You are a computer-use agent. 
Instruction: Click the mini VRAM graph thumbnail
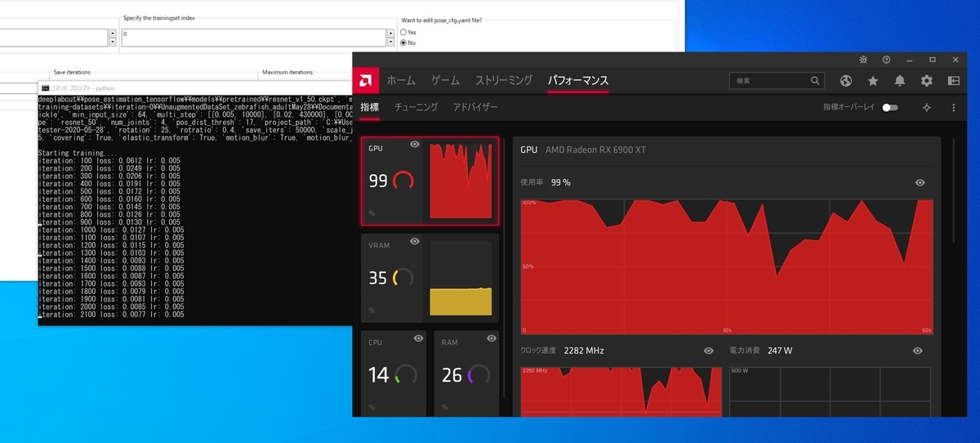tap(461, 278)
